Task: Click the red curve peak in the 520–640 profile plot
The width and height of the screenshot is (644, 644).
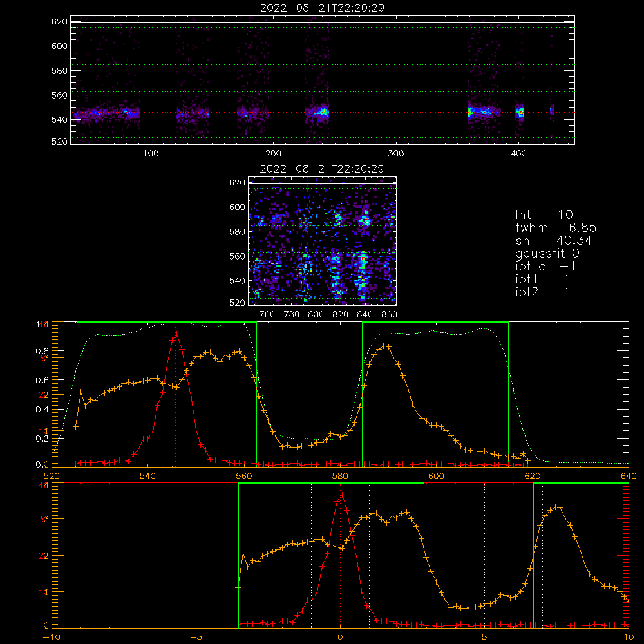Action: tap(176, 334)
